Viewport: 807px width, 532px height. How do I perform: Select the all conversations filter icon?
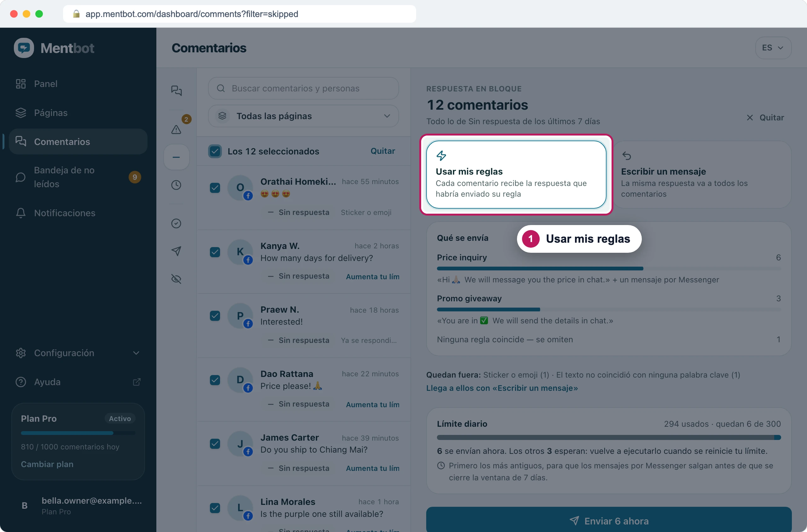point(176,90)
